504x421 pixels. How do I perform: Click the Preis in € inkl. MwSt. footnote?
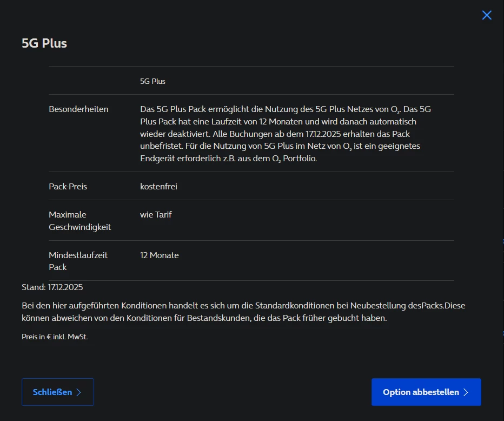55,337
